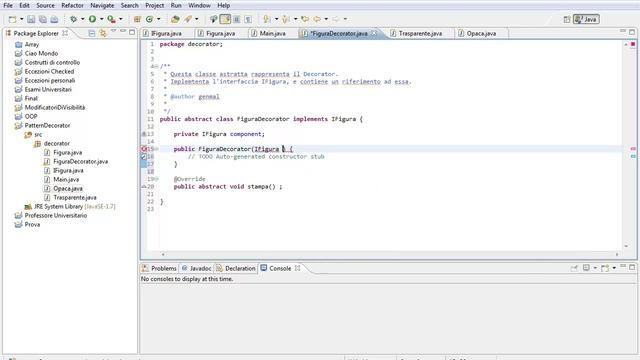Toggle Show Whitespace Characters icon
Viewport: 640px width, 360px height.
coord(248,19)
